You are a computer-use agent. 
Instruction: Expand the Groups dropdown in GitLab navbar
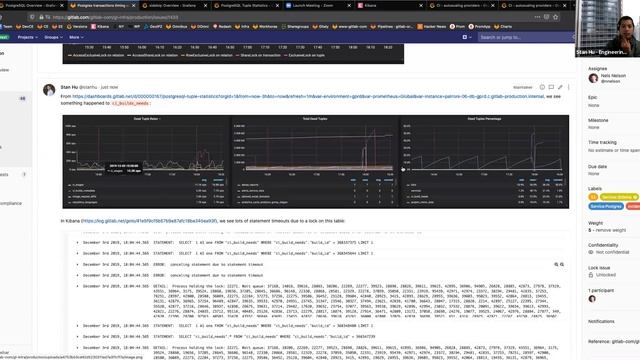point(53,37)
